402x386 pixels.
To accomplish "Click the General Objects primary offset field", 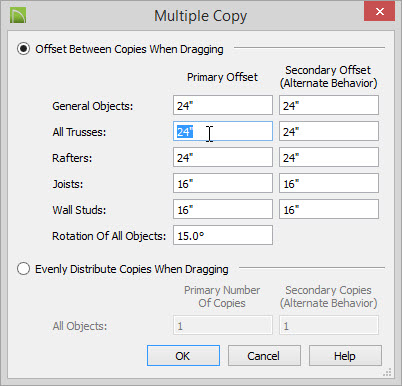I will [x=223, y=105].
